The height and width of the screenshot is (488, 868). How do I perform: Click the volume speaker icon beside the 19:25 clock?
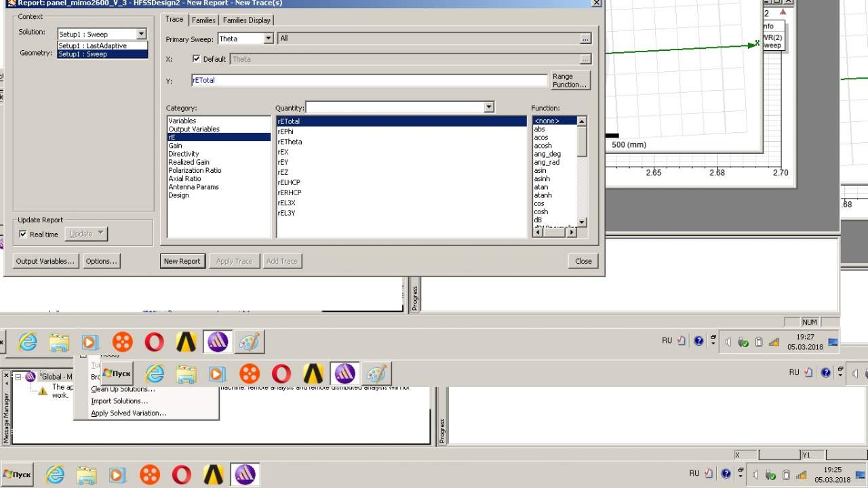click(x=755, y=474)
